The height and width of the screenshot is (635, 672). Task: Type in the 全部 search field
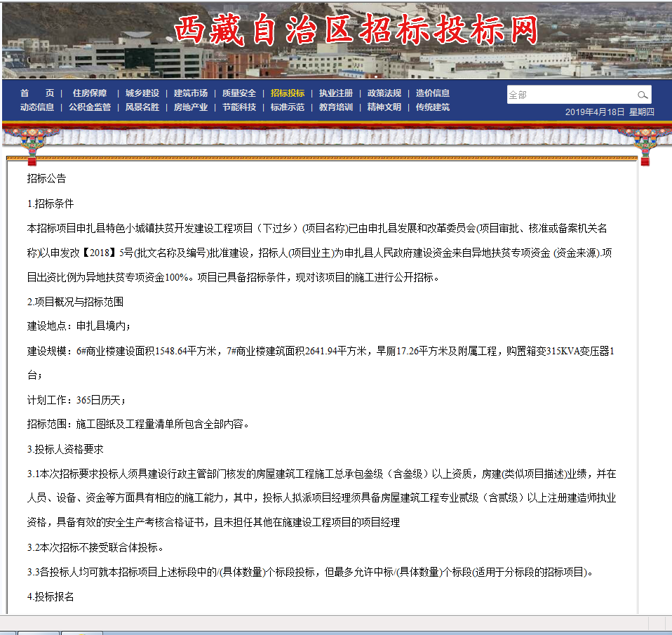570,95
